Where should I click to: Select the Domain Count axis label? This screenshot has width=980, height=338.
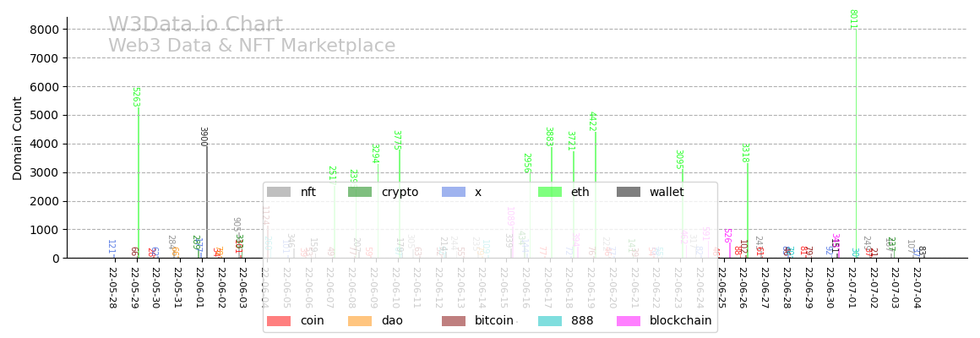pos(18,138)
